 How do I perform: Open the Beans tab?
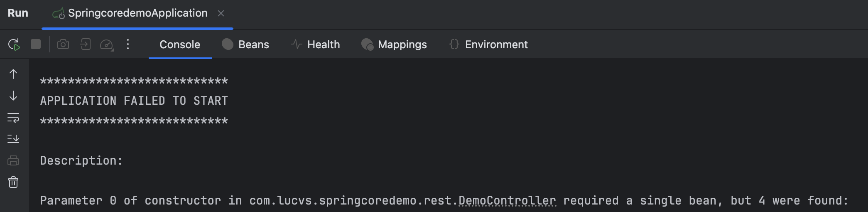245,44
